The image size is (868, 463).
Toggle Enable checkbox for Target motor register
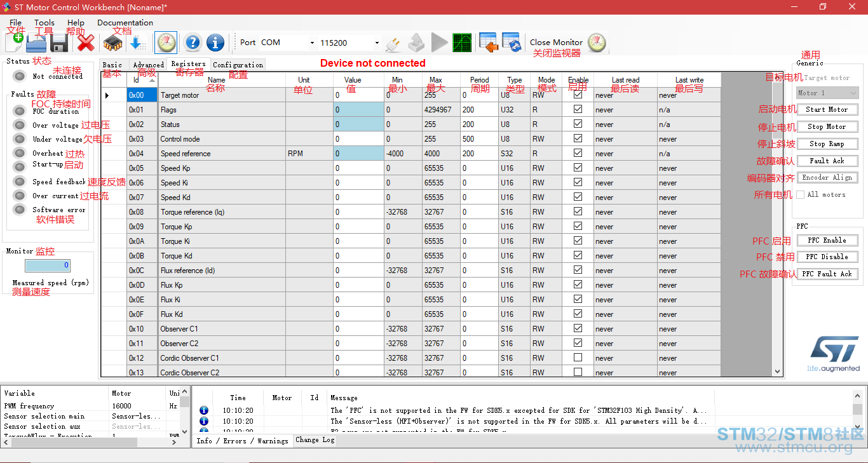click(578, 95)
